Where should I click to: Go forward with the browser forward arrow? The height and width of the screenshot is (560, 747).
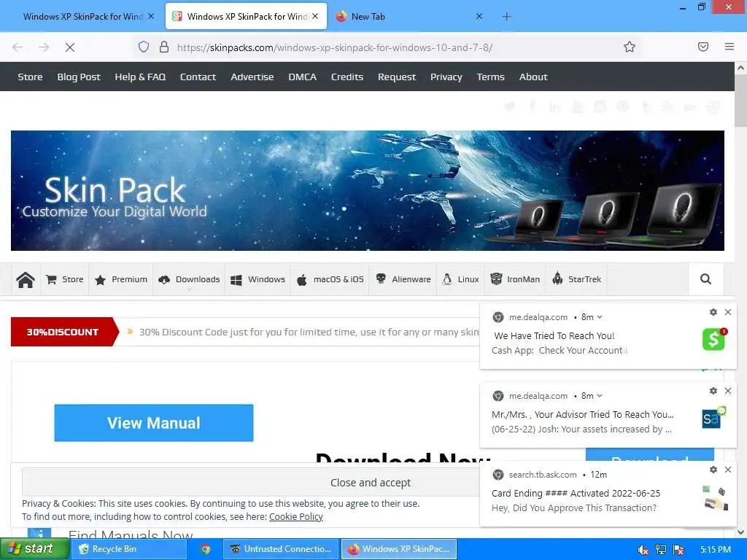click(x=44, y=47)
